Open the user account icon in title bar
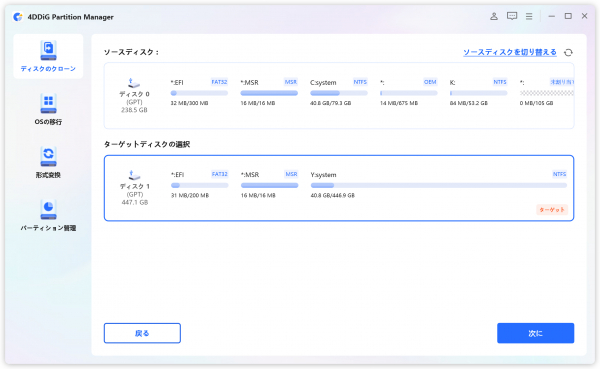 (494, 16)
